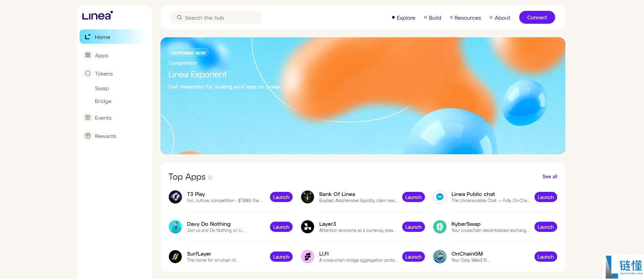The height and width of the screenshot is (279, 644).
Task: Click the OnChainGM app icon
Action: click(440, 257)
